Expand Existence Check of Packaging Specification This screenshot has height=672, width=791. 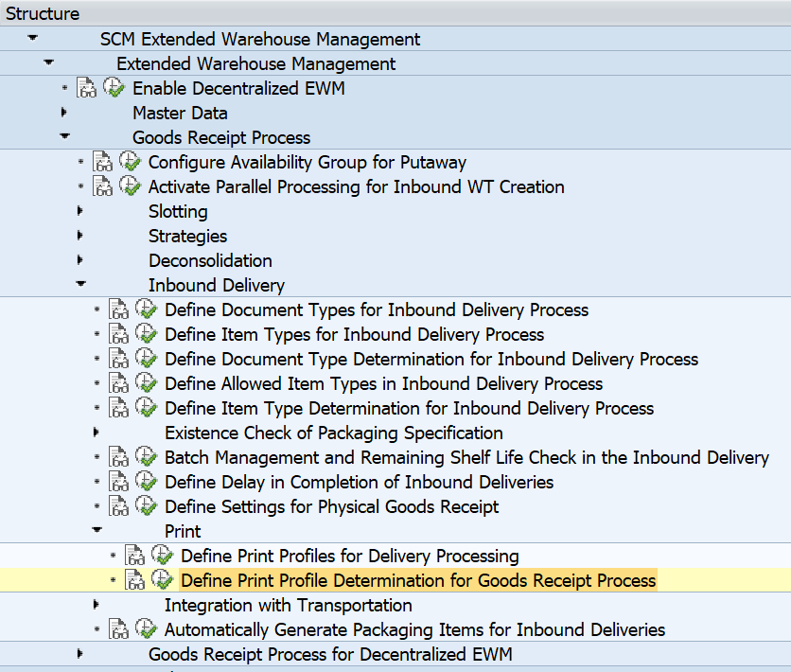click(x=96, y=432)
